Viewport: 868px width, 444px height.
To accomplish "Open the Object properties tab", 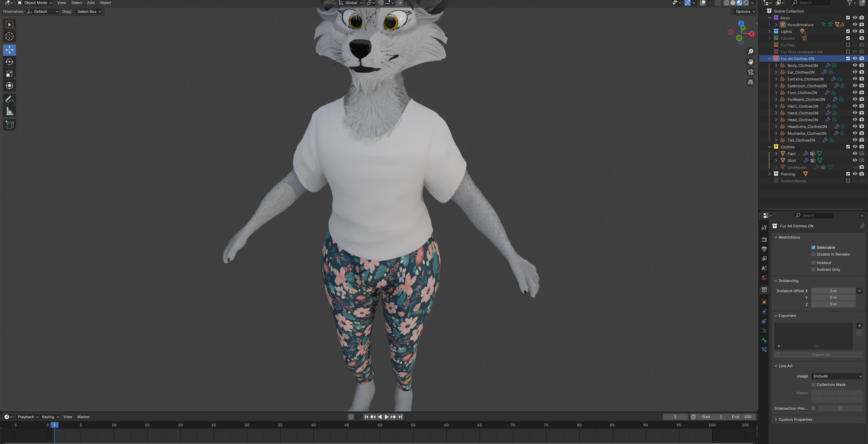I will (764, 302).
